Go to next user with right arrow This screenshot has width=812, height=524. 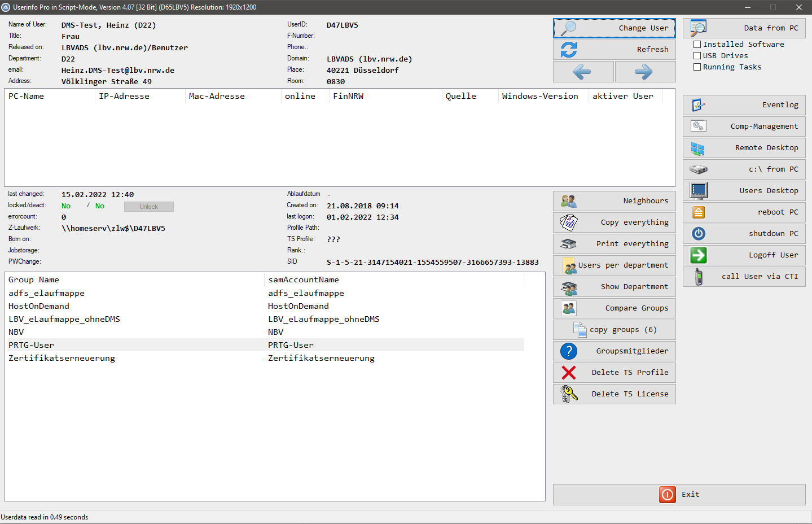(645, 72)
